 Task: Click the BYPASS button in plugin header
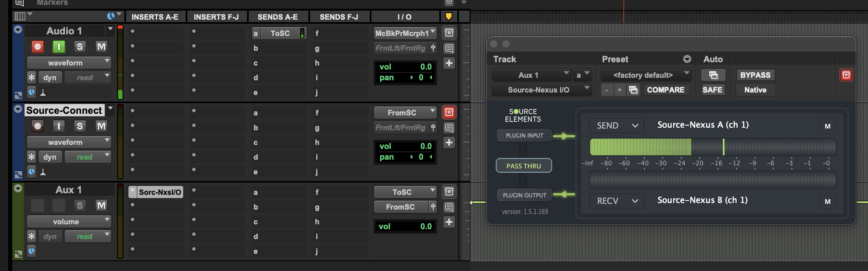(x=755, y=75)
